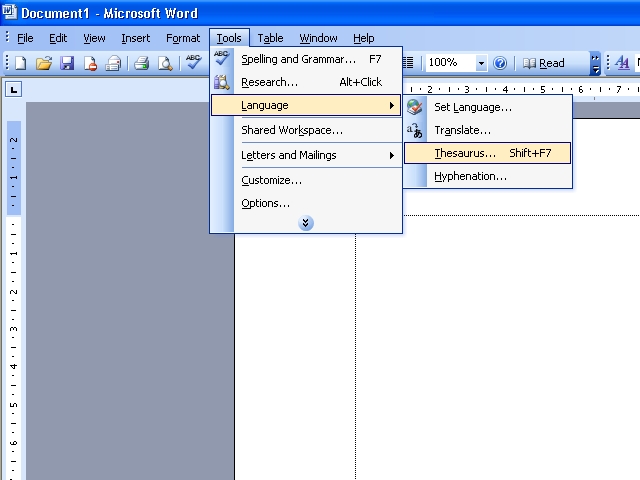Open Print Preview with the magnifier page icon
The image size is (640, 480).
[165, 63]
